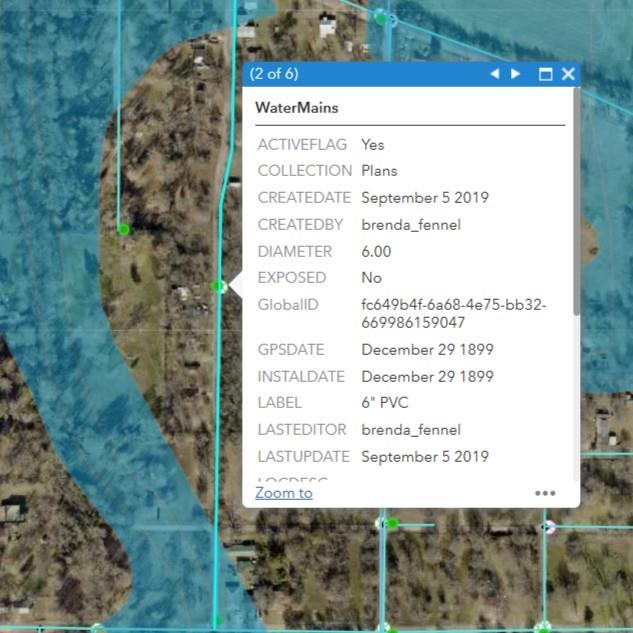Image resolution: width=633 pixels, height=633 pixels.
Task: Click circular valve marker below three-dot menu
Action: pos(548,527)
